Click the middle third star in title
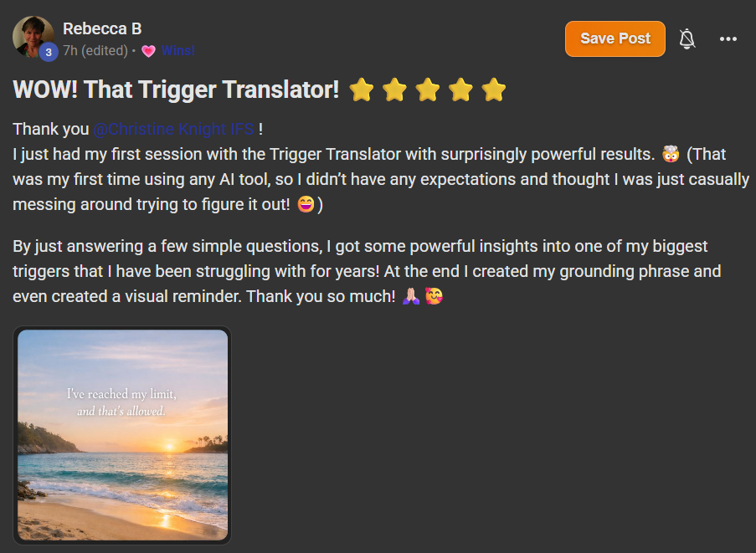756x553 pixels. 428,90
